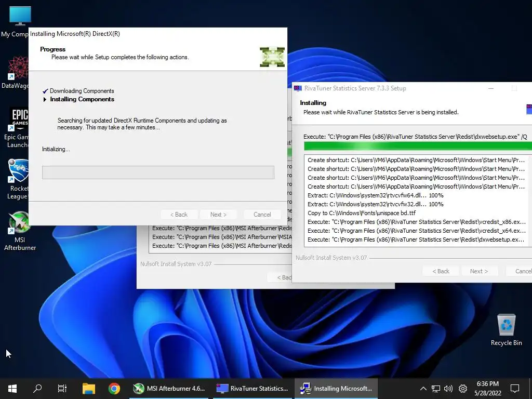The width and height of the screenshot is (532, 399).
Task: Open the volume tray icon
Action: [x=448, y=389]
